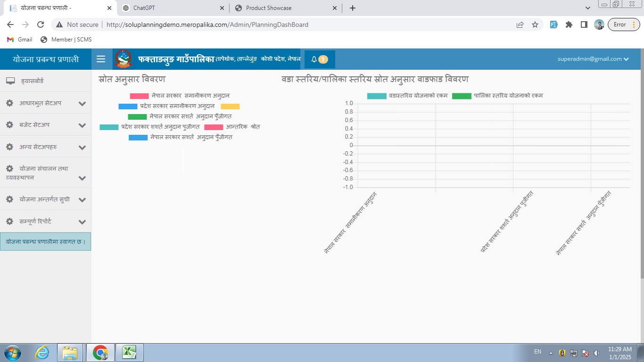644x362 pixels.
Task: Click the share page icon in address bar
Action: 520,25
